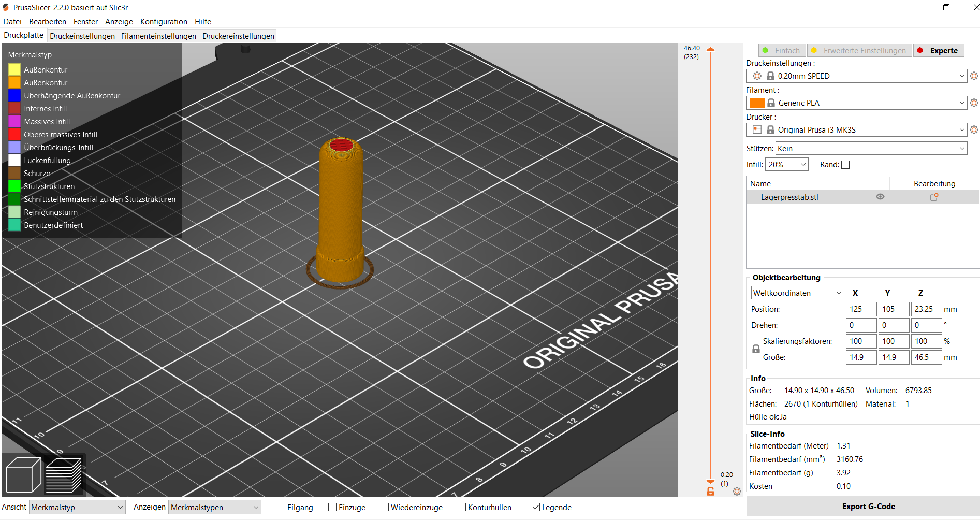Toggle the scaling factors lock icon

756,349
